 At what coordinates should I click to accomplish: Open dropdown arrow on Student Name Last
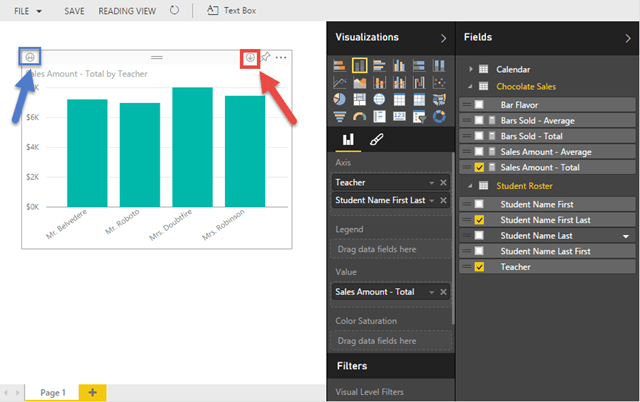(625, 236)
